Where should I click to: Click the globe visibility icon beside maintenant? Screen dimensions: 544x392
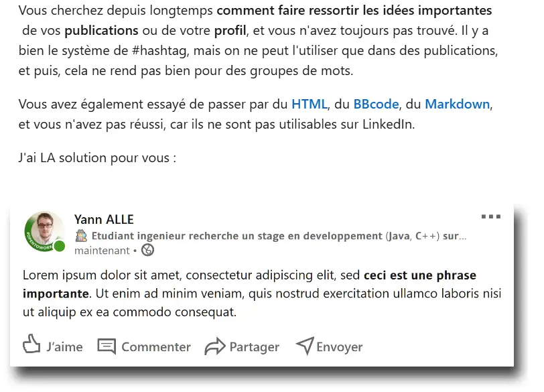point(147,251)
